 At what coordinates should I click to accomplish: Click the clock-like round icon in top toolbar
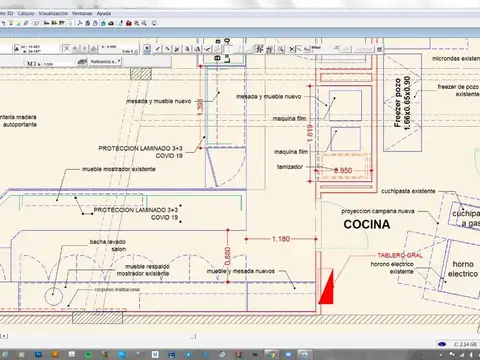click(x=95, y=23)
